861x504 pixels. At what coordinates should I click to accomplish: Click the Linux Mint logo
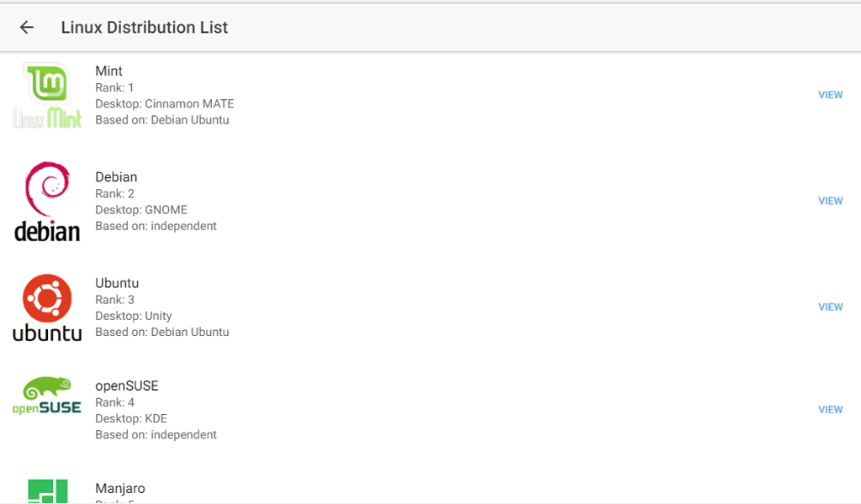(x=47, y=96)
